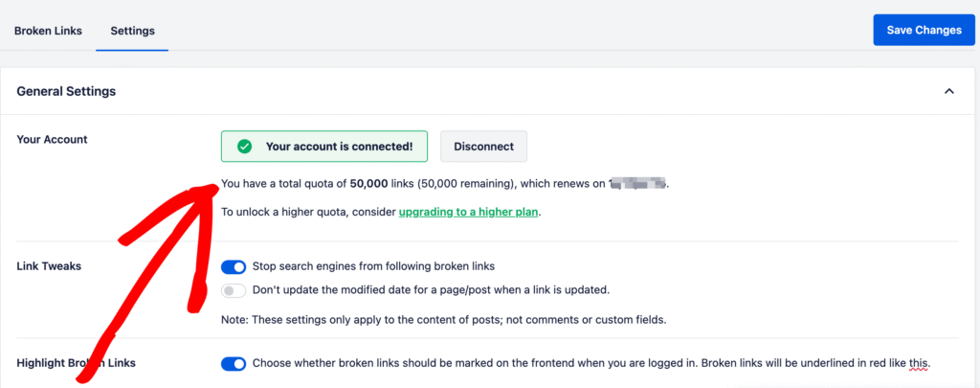Follow the upgrading to a higher plan link
Image resolution: width=980 pixels, height=388 pixels.
(469, 212)
